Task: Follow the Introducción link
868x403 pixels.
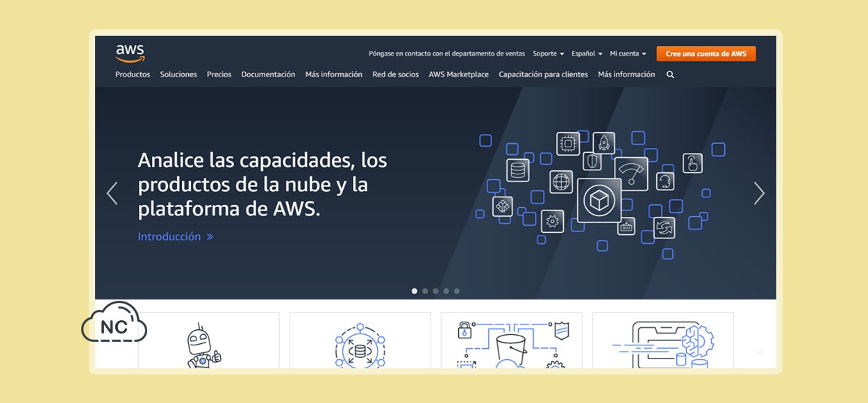Action: coord(175,236)
